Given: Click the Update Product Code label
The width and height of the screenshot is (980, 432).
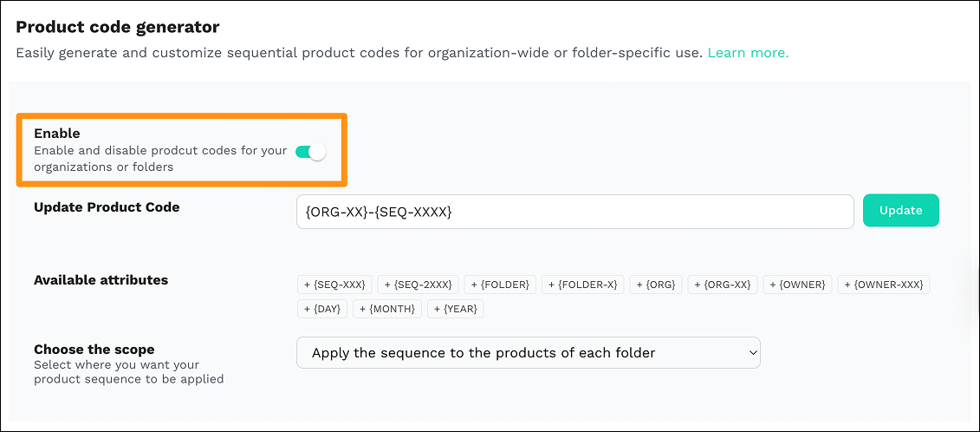Looking at the screenshot, I should (x=107, y=207).
